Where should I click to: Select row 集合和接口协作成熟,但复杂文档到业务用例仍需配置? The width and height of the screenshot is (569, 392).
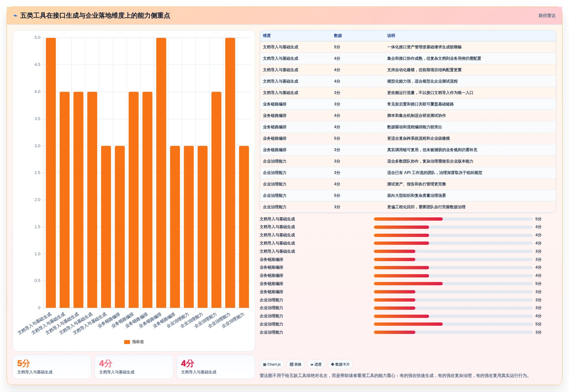click(x=408, y=59)
